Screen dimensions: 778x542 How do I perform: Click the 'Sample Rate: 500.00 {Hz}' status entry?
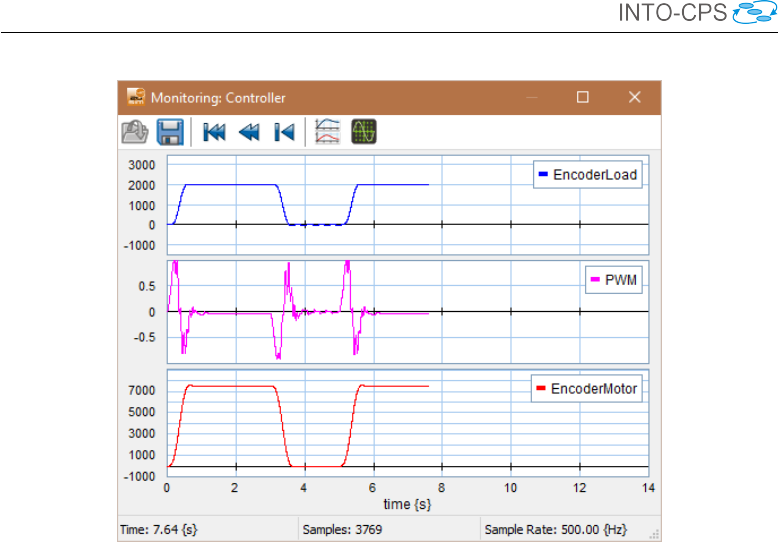(x=556, y=530)
